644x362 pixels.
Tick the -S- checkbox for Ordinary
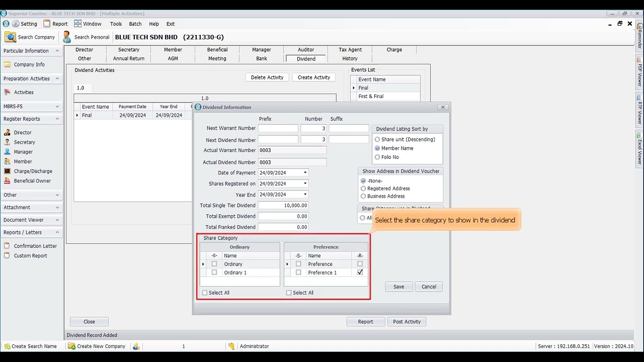pyautogui.click(x=214, y=264)
